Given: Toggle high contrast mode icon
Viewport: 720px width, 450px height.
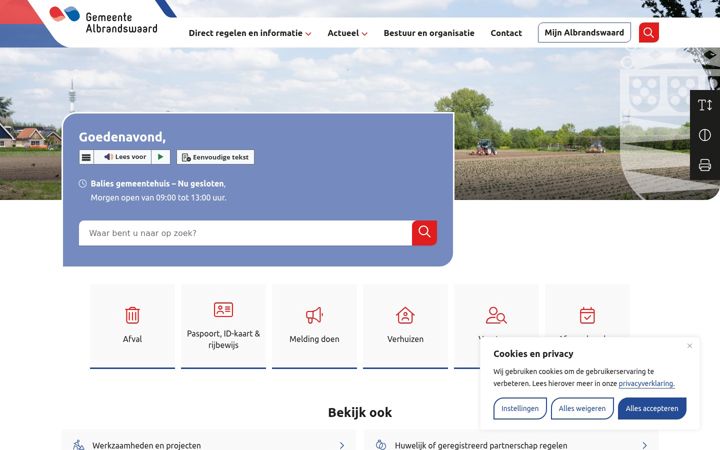Looking at the screenshot, I should pos(705,135).
